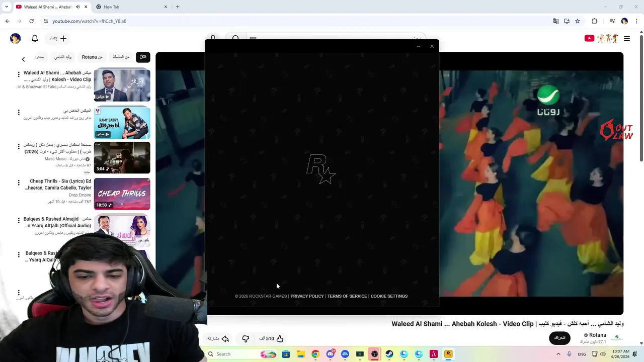The height and width of the screenshot is (362, 644).
Task: Select the وليد الشامي filter chip
Action: point(63,57)
